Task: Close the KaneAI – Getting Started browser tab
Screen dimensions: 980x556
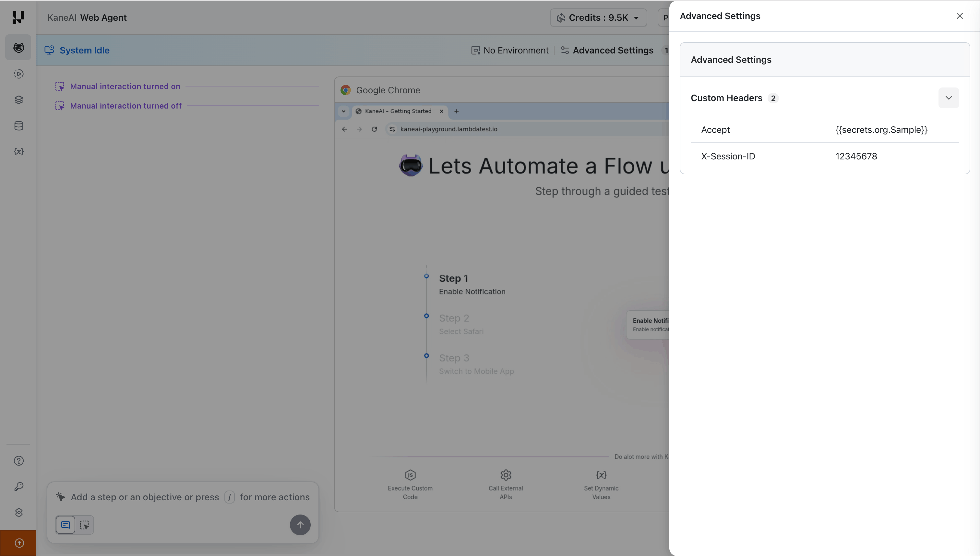Action: pyautogui.click(x=441, y=111)
